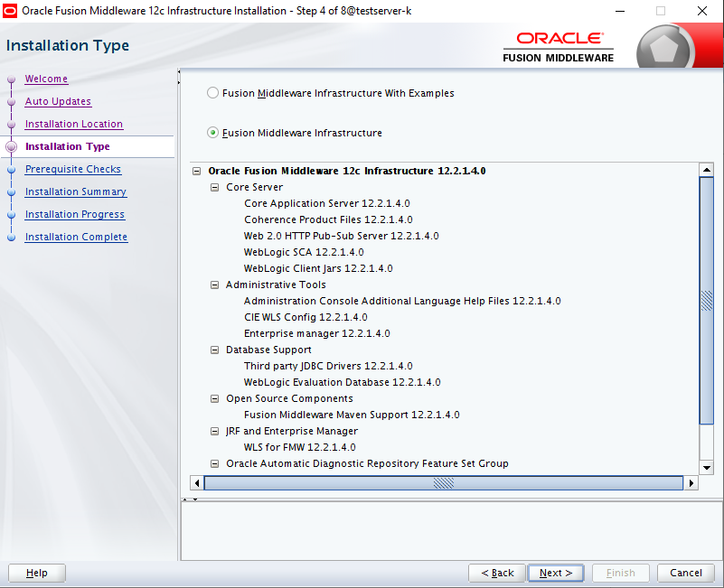Select Enterprise manager 12.2.1.4.0
The image size is (724, 588).
(x=316, y=333)
